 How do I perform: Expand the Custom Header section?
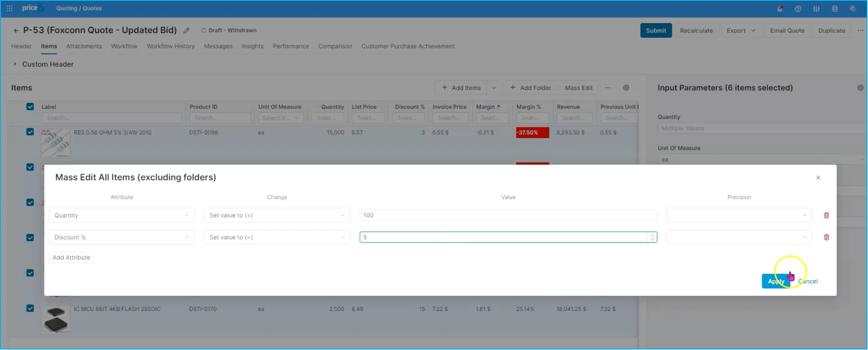pyautogui.click(x=15, y=64)
